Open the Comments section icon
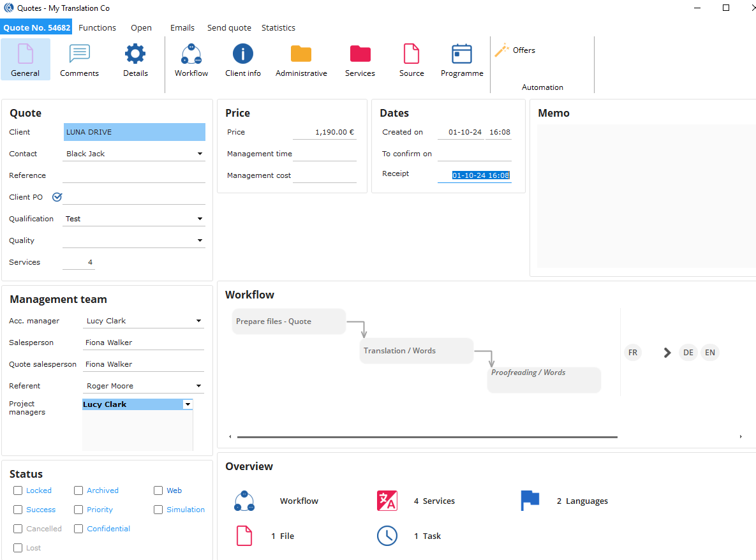The width and height of the screenshot is (756, 560). point(79,55)
